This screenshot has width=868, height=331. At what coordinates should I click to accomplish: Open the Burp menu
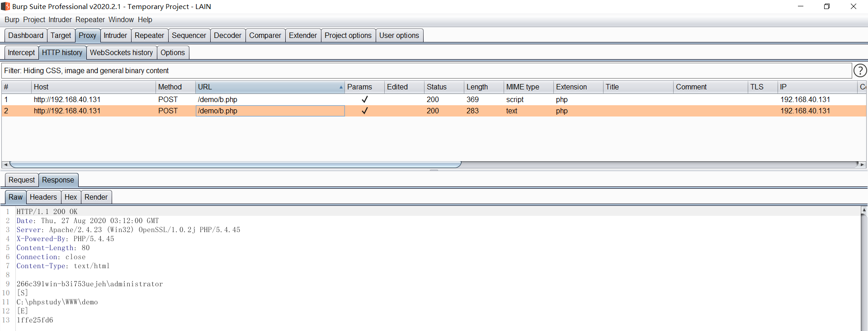point(12,19)
